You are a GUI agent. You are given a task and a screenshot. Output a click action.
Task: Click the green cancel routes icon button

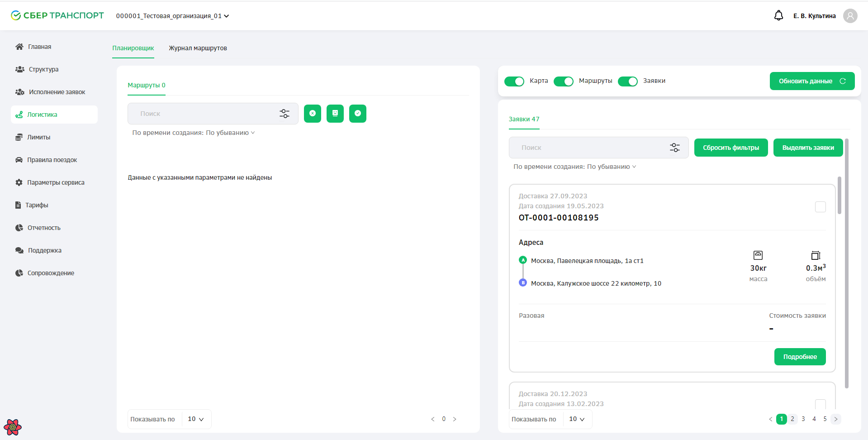[313, 114]
